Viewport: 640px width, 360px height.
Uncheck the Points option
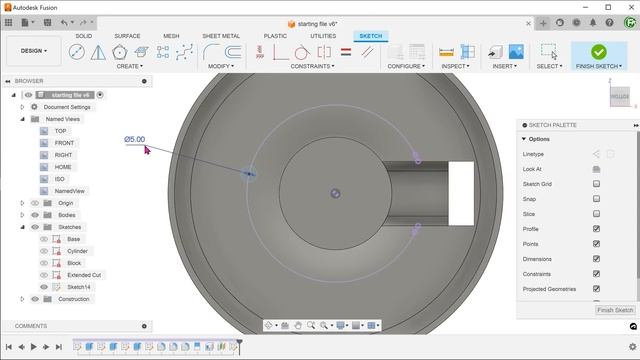coord(596,244)
